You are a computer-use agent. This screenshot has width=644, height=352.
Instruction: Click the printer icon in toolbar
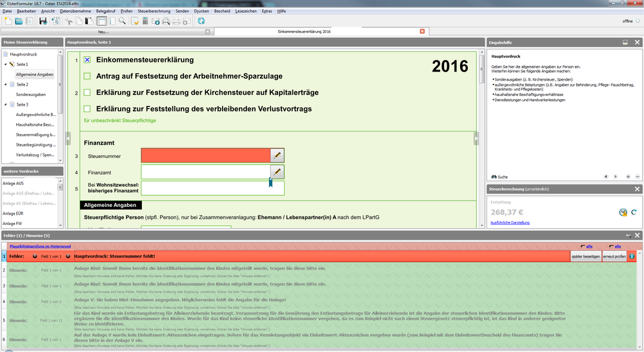[177, 21]
